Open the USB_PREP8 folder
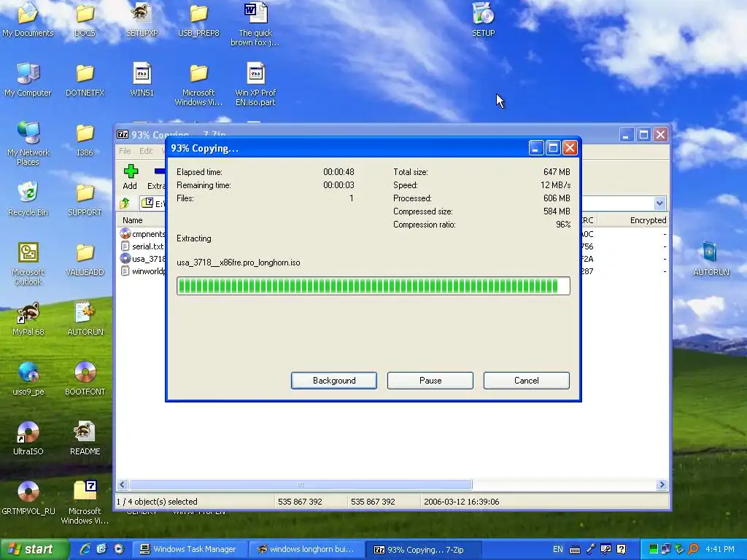Screen dimensions: 747x560 [x=198, y=19]
